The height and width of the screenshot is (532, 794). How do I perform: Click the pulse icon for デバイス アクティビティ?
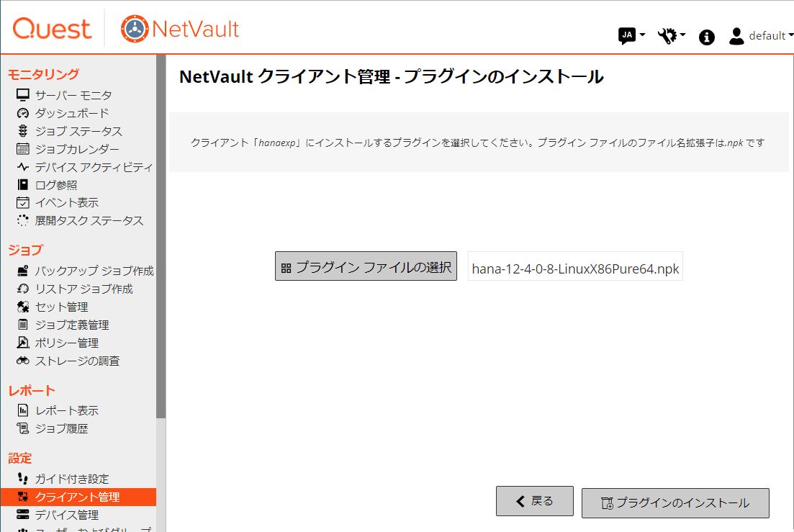pos(23,166)
